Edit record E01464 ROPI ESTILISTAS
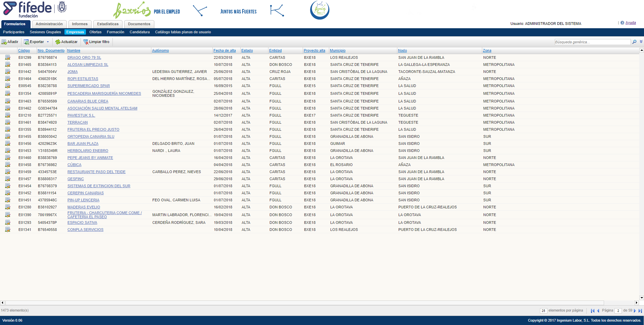Image resolution: width=644 pixels, height=325 pixels. (8, 79)
